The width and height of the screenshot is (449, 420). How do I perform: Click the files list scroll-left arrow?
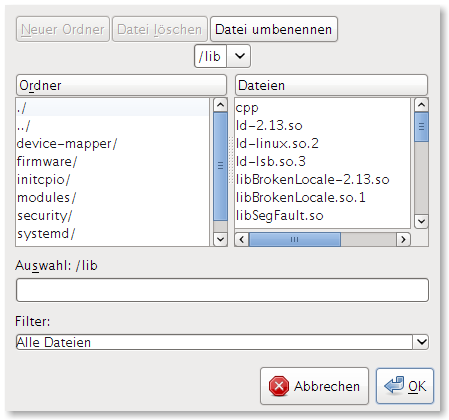coord(242,239)
